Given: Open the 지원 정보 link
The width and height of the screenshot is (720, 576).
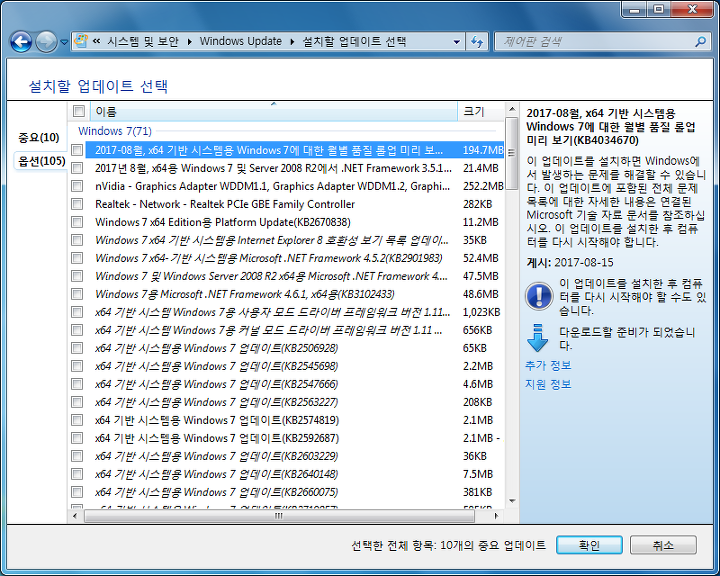Looking at the screenshot, I should (548, 384).
